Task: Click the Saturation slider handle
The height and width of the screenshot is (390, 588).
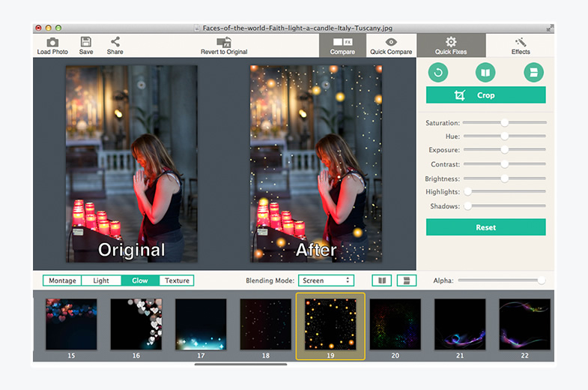Action: coord(505,122)
